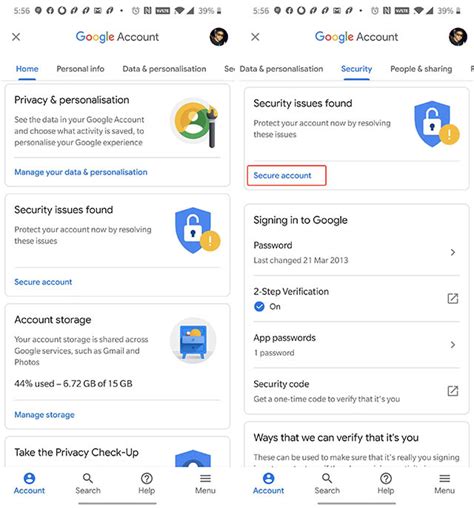Open Manage your data & personalisation link
Image resolution: width=474 pixels, height=508 pixels.
tap(81, 172)
